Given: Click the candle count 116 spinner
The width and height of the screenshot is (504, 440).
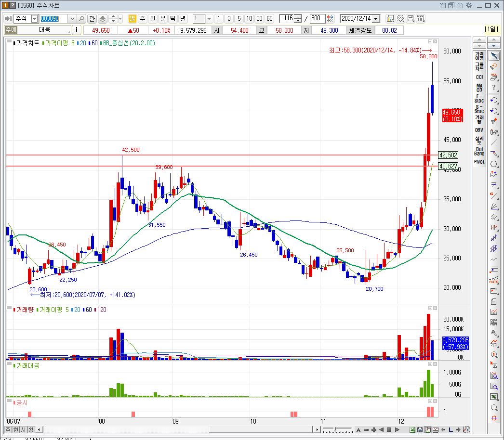Looking at the screenshot, I should point(298,19).
